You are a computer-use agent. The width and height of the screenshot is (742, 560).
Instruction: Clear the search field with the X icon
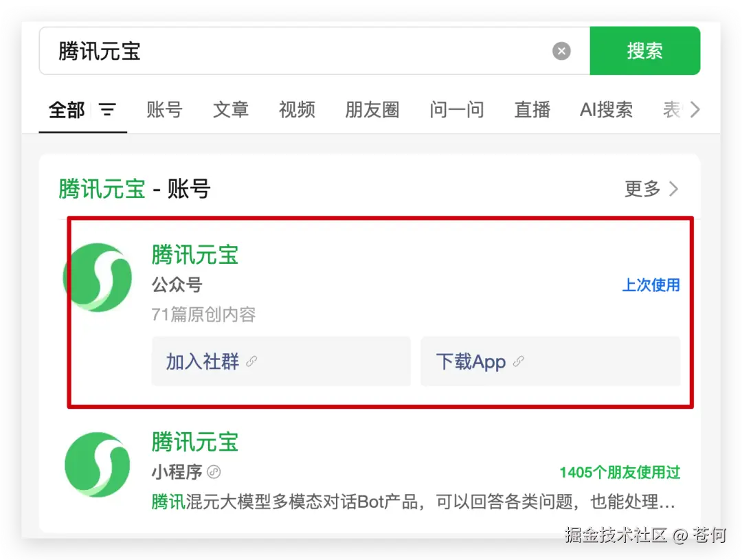[561, 51]
